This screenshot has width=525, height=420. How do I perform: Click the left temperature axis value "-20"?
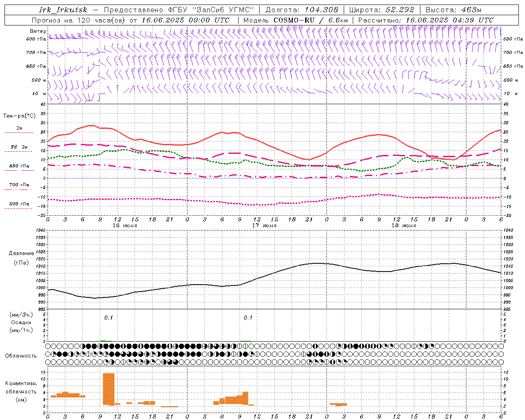pos(42,215)
